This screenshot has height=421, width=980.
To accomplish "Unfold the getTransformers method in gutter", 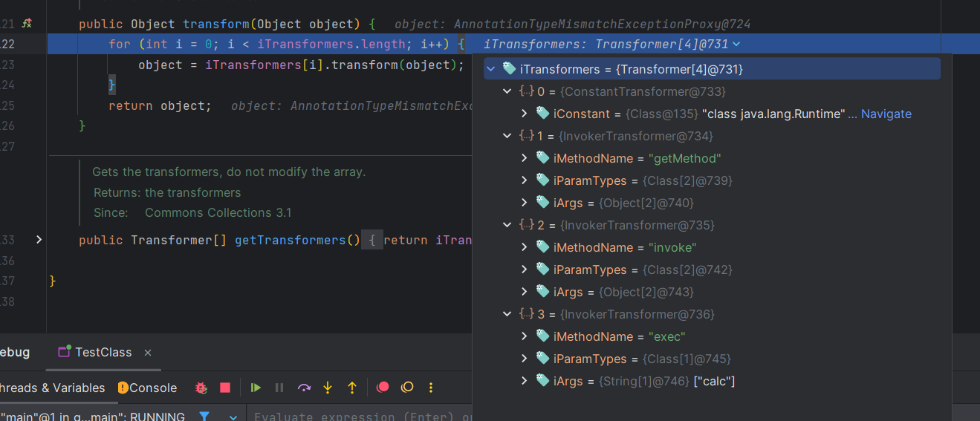I will 39,240.
